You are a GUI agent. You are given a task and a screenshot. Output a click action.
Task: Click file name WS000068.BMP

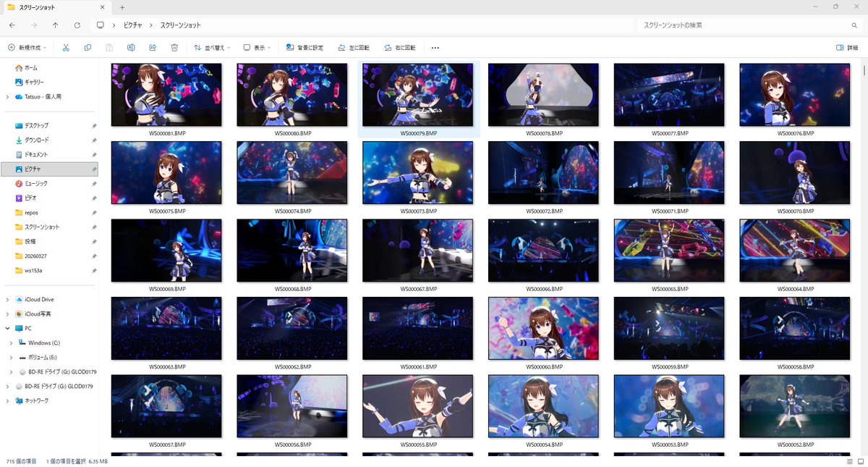tap(293, 288)
